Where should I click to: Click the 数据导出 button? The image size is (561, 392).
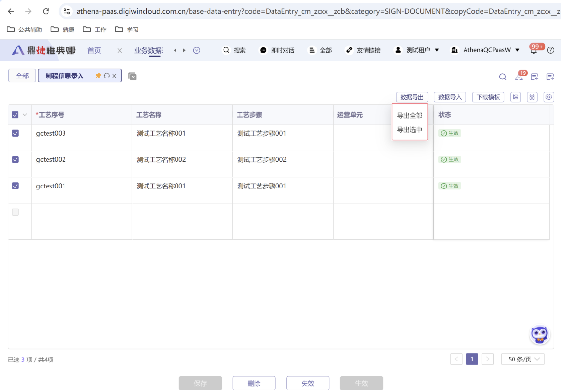pyautogui.click(x=412, y=97)
